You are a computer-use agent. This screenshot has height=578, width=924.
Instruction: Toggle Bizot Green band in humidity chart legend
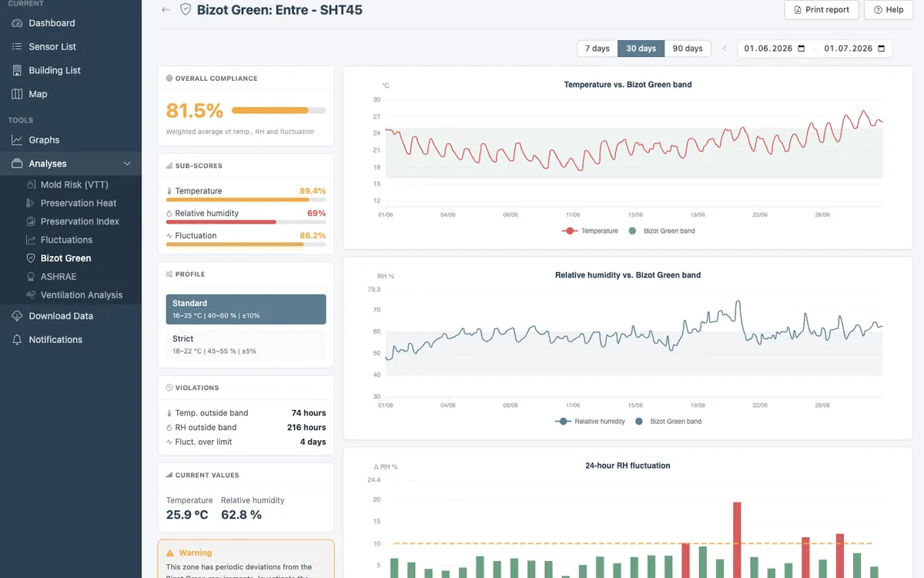(x=668, y=422)
